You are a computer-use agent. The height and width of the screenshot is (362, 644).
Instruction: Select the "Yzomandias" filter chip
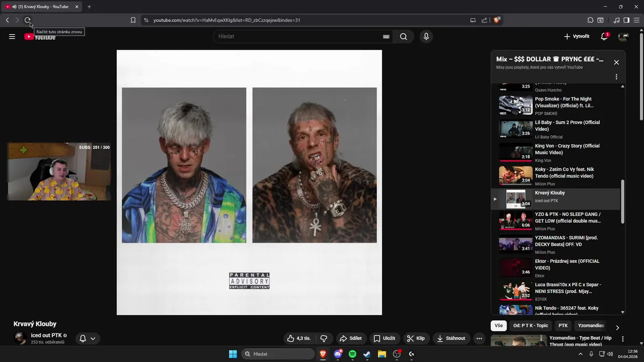(x=591, y=325)
